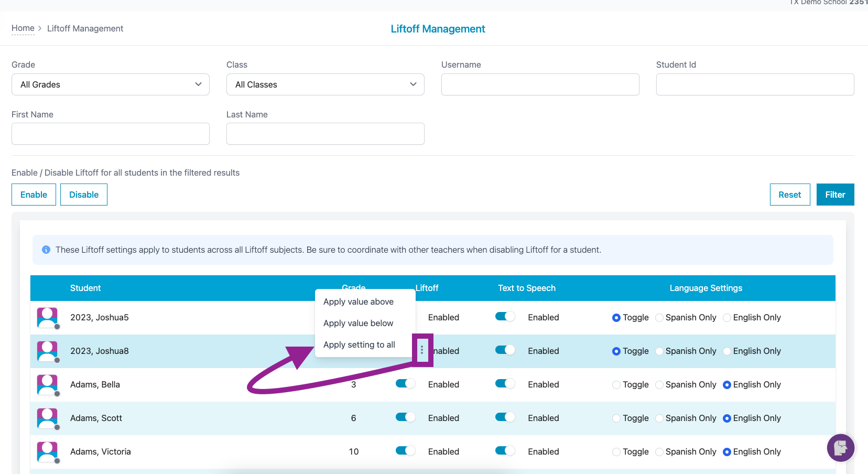Click grade value 10 for Adams, Victoria

point(354,451)
